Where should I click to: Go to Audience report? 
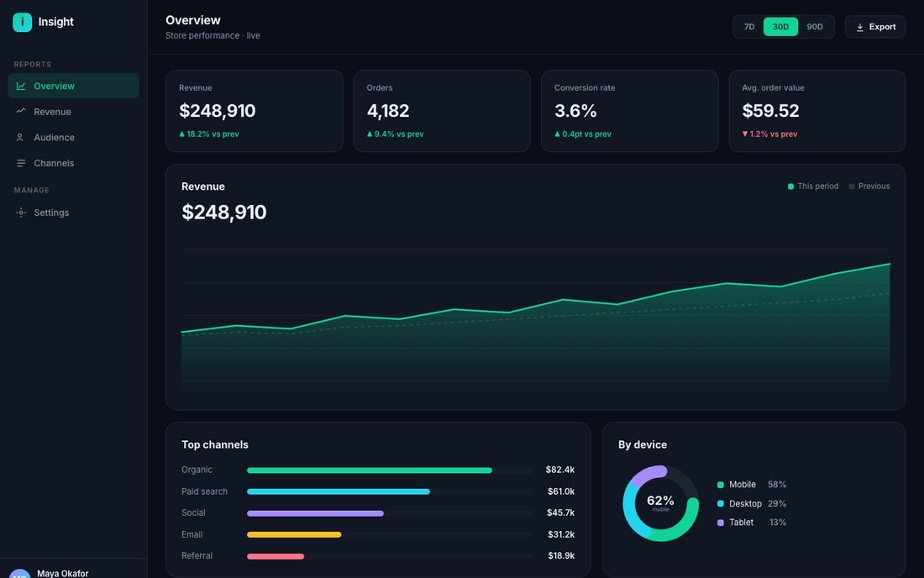tap(73, 137)
